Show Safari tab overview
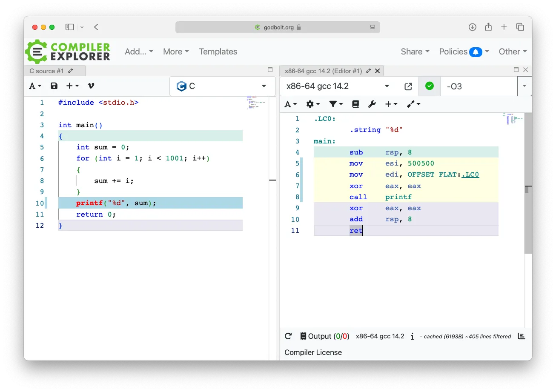 click(520, 27)
